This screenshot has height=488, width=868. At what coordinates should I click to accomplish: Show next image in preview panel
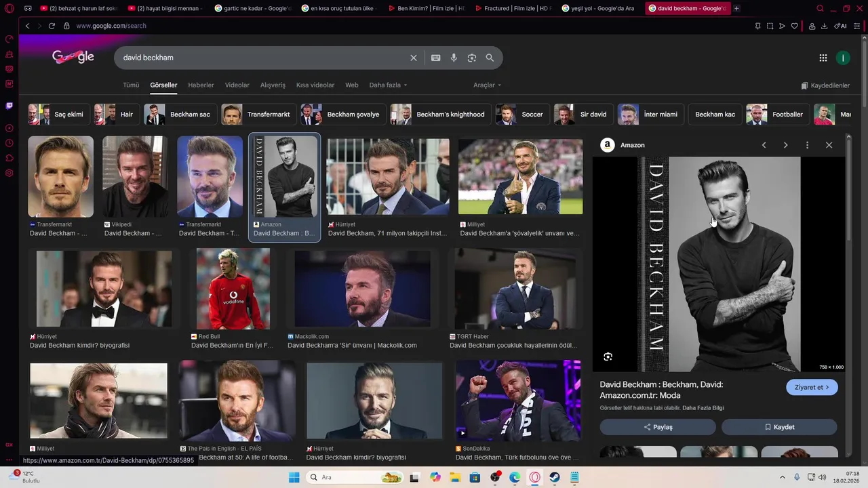tap(785, 145)
